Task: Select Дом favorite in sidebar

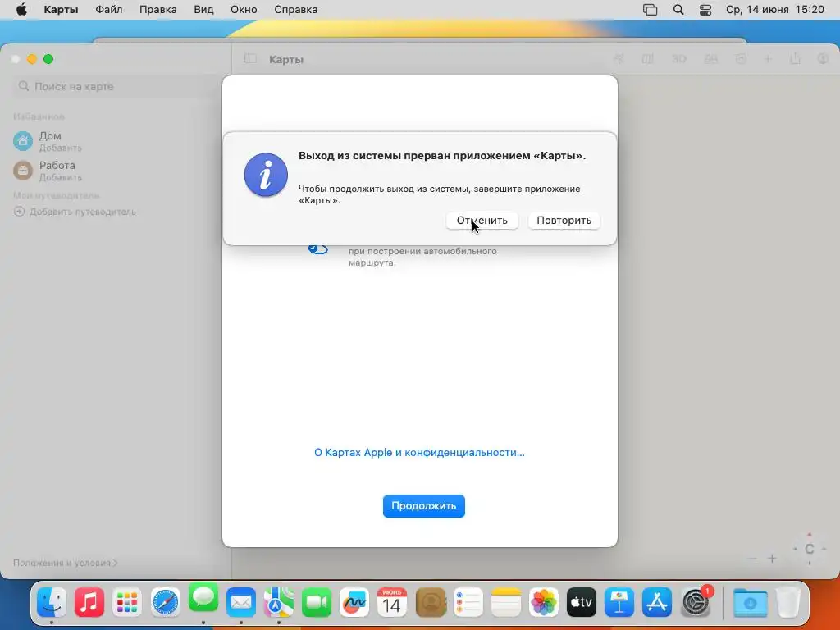Action: click(x=48, y=141)
